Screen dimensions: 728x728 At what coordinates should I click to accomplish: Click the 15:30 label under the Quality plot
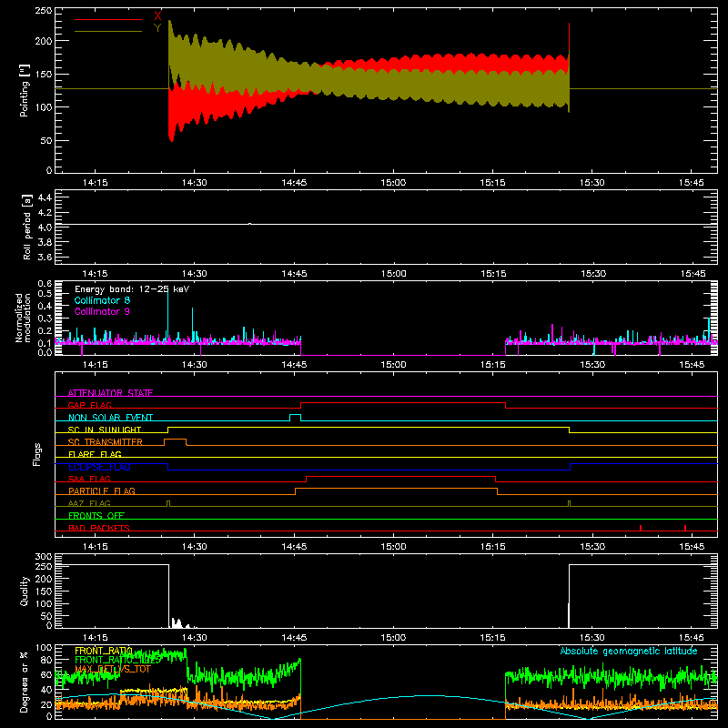coord(592,638)
